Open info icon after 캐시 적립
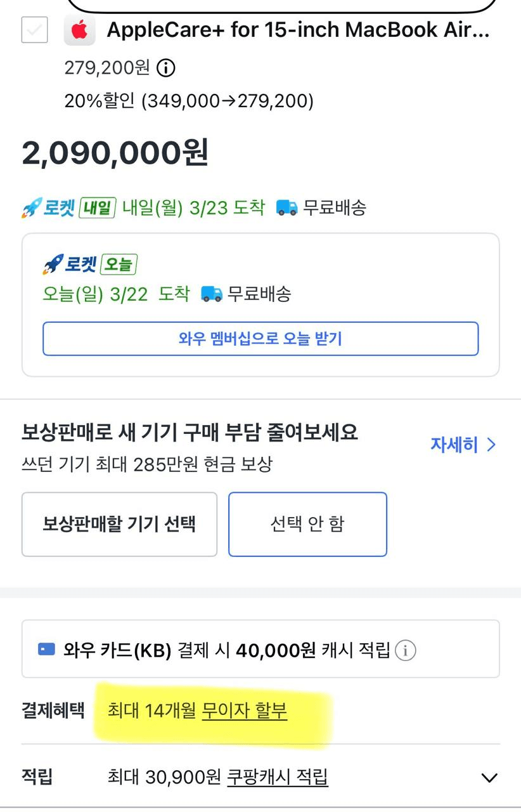Viewport: 521px width, 812px height. click(406, 650)
